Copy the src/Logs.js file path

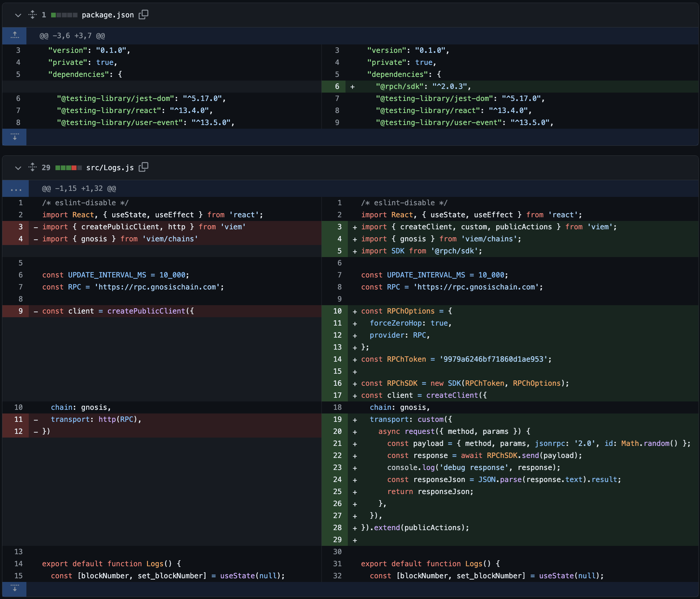coord(144,167)
